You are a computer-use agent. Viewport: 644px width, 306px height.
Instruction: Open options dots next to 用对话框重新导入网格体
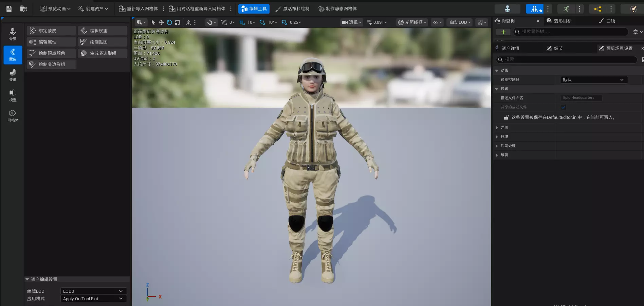pyautogui.click(x=231, y=9)
